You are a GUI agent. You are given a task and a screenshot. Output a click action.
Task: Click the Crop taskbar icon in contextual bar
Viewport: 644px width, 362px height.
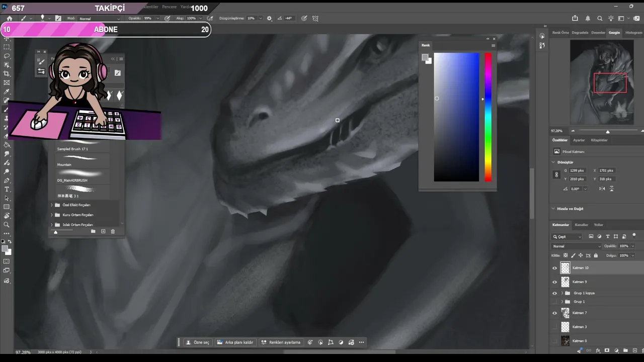point(331,342)
